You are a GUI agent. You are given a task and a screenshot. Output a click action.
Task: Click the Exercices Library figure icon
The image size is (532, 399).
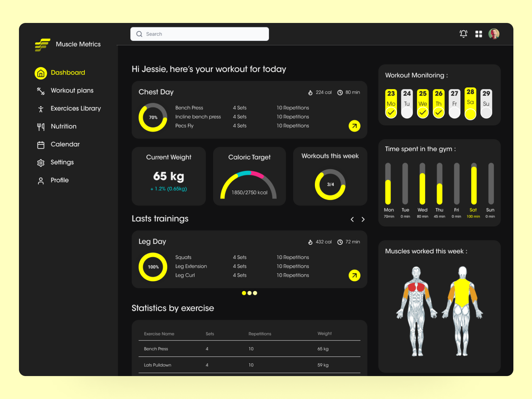pyautogui.click(x=41, y=108)
